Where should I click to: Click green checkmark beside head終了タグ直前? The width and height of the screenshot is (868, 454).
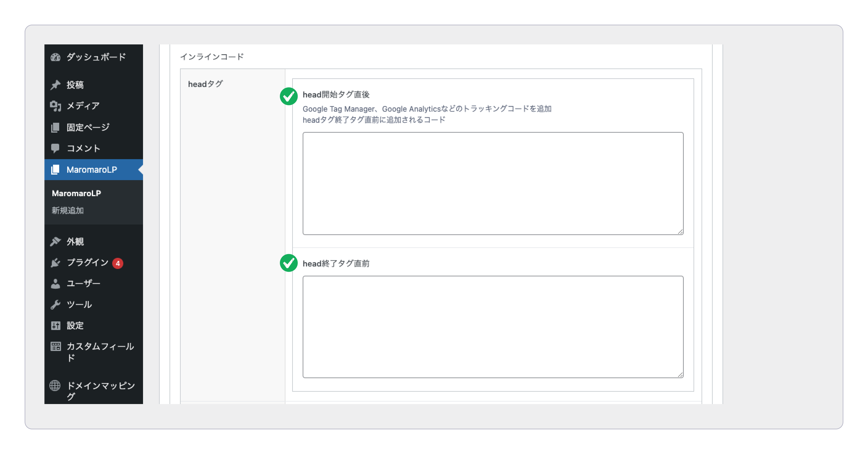coord(289,263)
